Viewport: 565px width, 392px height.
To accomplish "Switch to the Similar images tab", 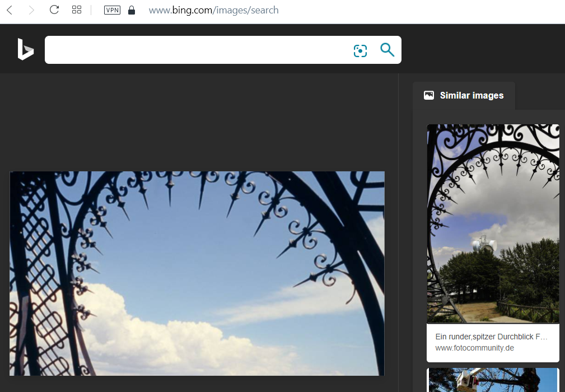I will 471,95.
